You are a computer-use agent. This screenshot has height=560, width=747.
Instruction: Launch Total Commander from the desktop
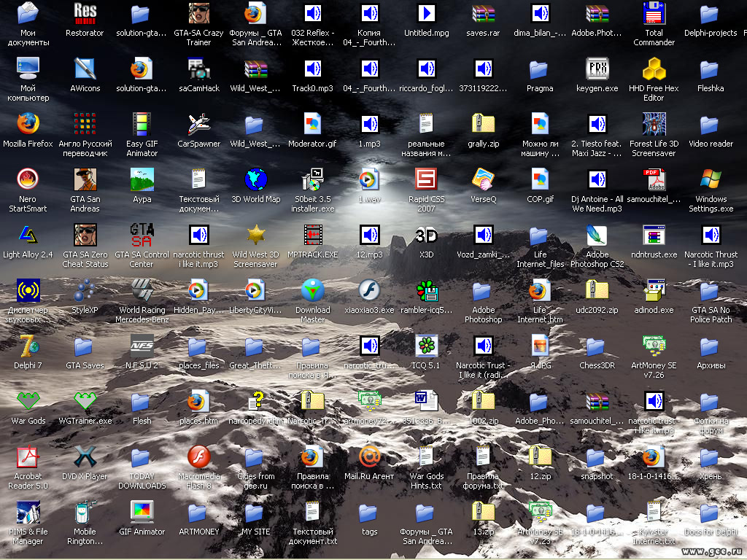click(654, 13)
